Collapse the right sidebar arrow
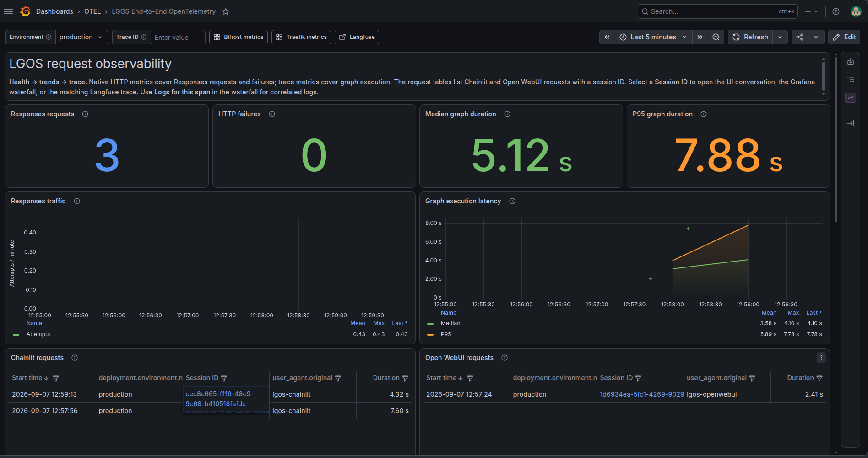Image resolution: width=868 pixels, height=458 pixels. (x=851, y=123)
